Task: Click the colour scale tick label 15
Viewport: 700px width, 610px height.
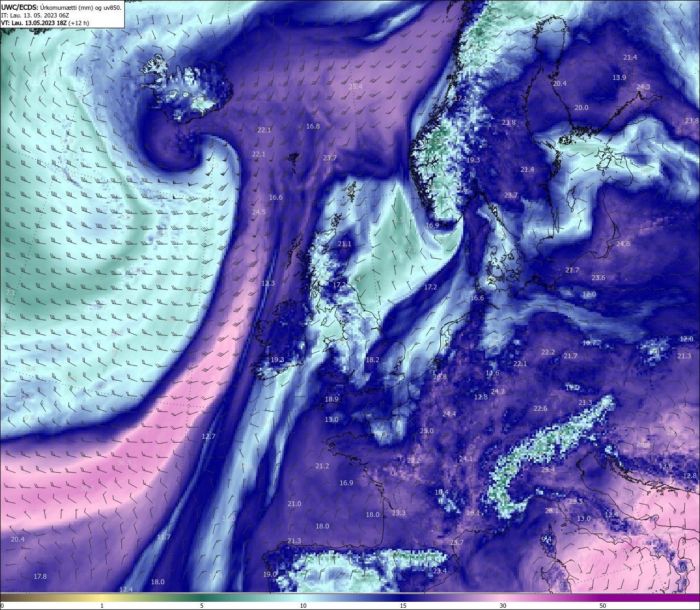Action: tap(402, 606)
